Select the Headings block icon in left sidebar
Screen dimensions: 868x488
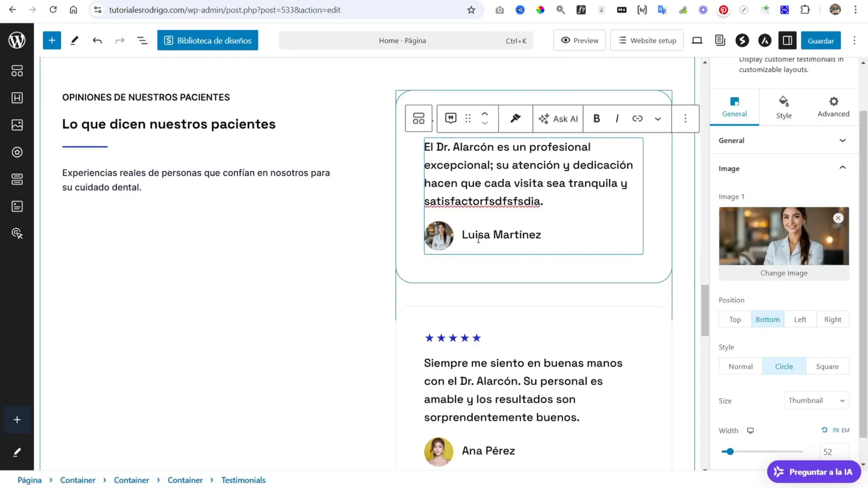[17, 98]
